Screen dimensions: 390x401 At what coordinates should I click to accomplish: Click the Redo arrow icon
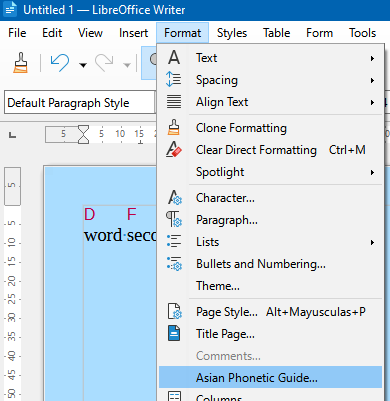[104, 63]
